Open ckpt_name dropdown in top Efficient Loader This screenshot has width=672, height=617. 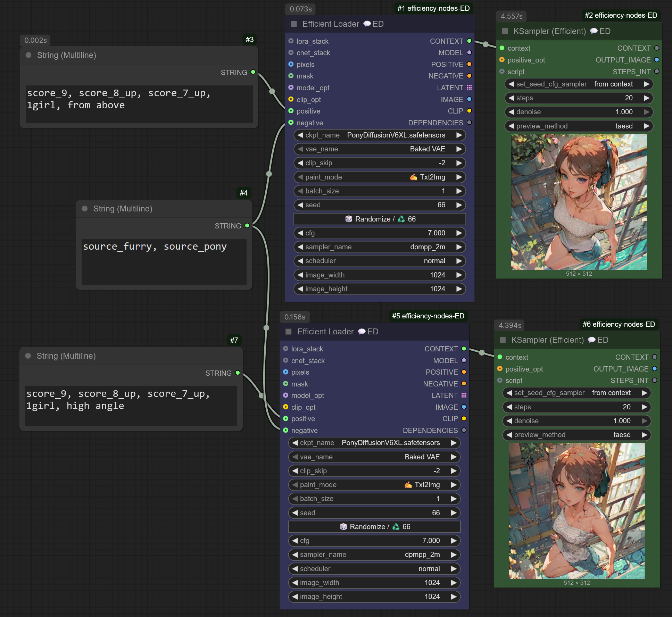pos(379,135)
